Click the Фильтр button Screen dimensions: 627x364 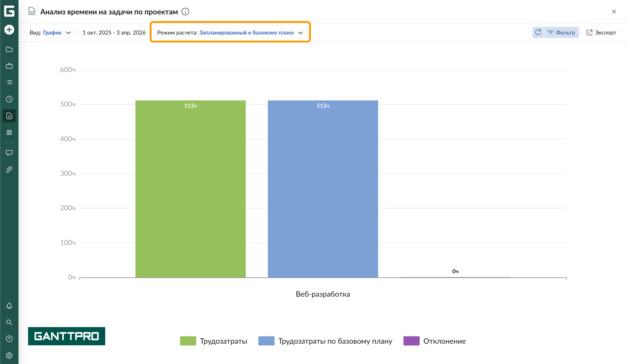click(561, 32)
